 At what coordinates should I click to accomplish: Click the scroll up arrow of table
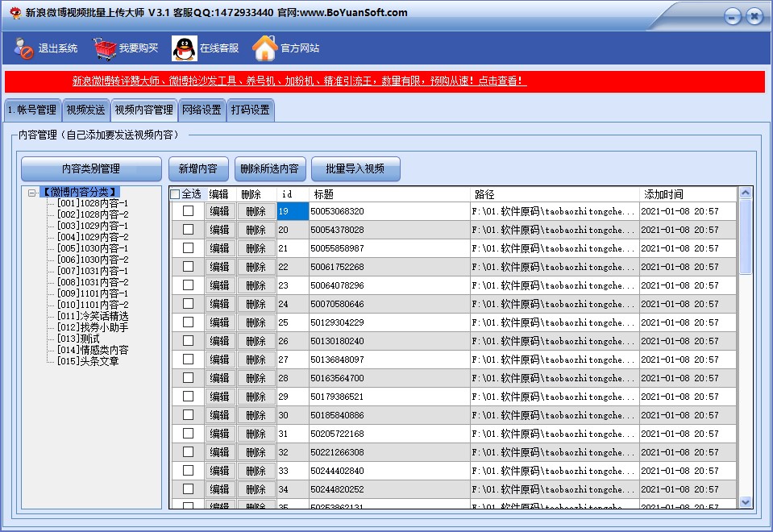pos(745,193)
